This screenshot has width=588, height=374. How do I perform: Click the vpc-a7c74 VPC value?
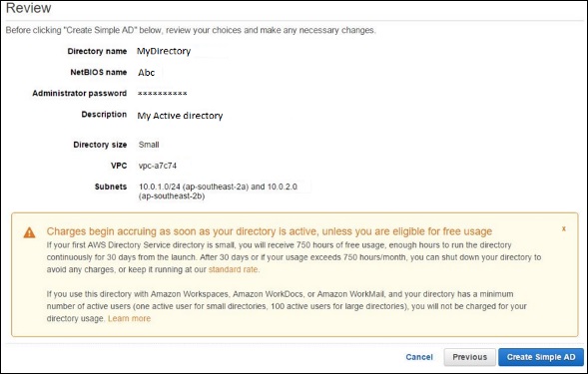click(x=158, y=166)
